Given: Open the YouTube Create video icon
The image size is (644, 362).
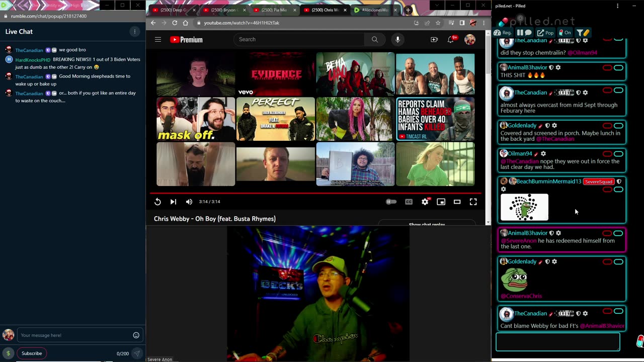Looking at the screenshot, I should tap(434, 39).
